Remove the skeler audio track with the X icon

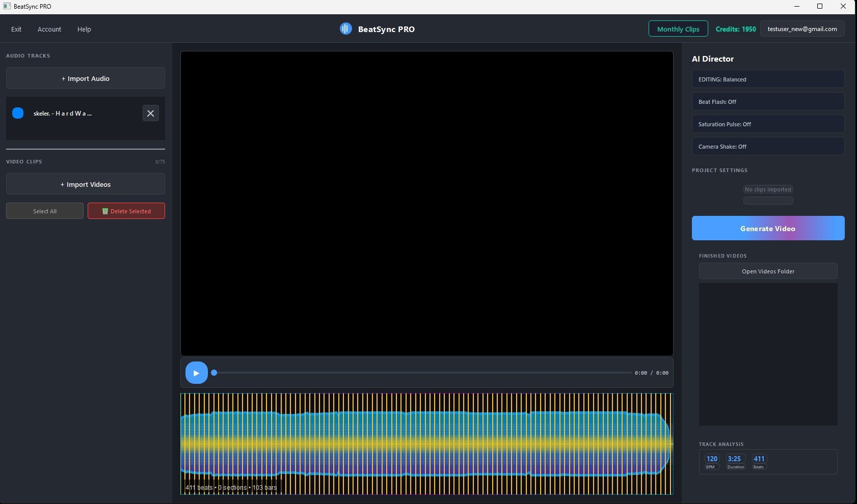[150, 113]
